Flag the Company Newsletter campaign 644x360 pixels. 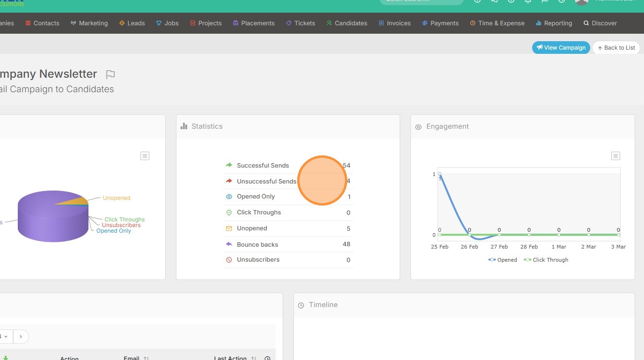pos(110,74)
